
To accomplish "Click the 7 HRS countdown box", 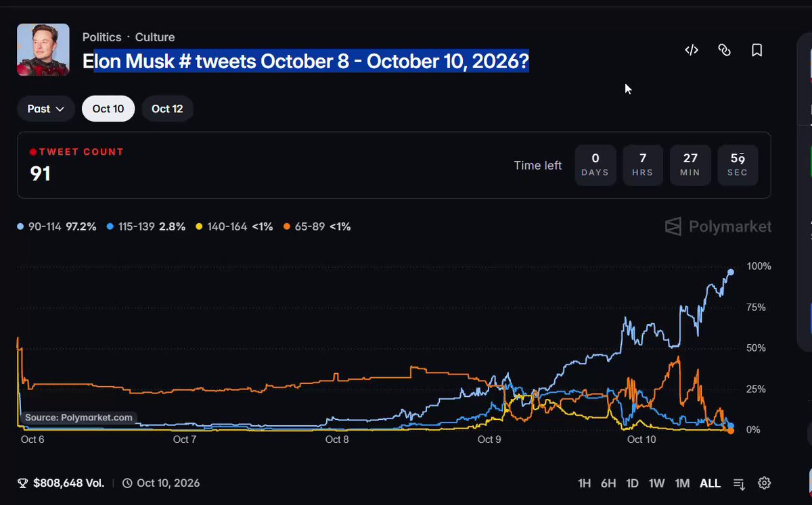I will [643, 165].
